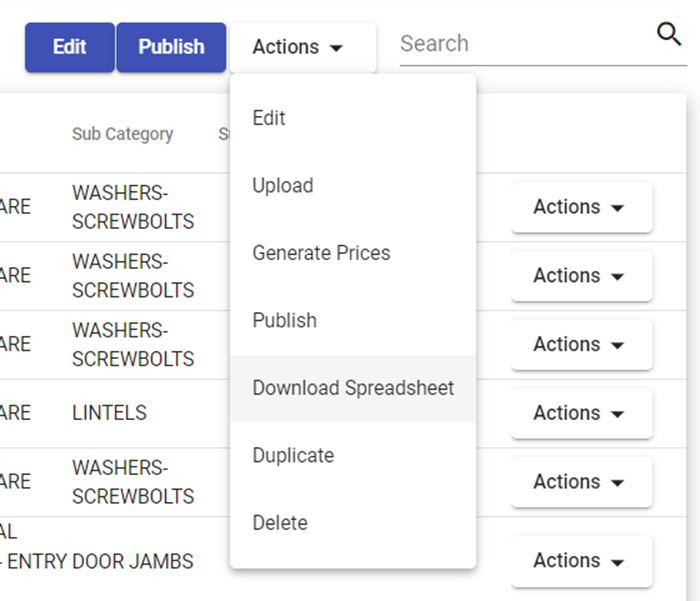Click the blue Publish button
Screen dimensions: 700x601
point(171,47)
